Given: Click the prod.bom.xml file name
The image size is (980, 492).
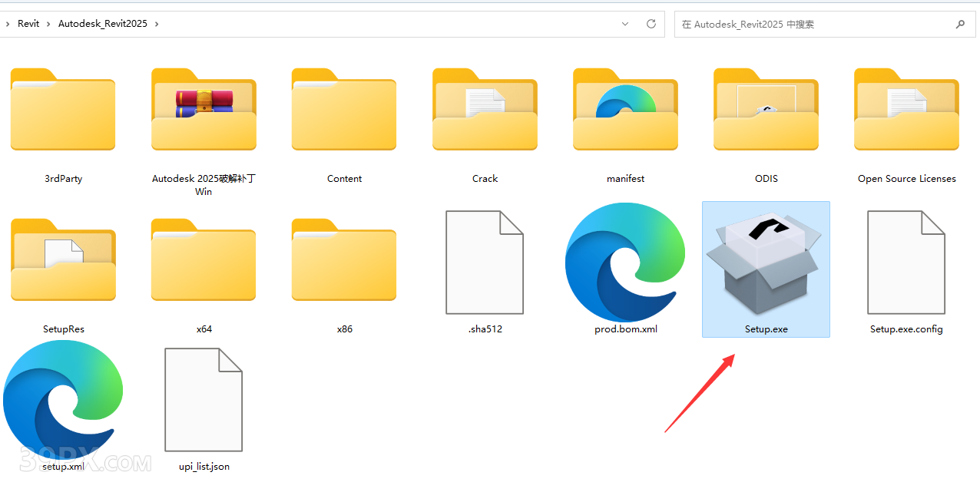Looking at the screenshot, I should [x=625, y=329].
